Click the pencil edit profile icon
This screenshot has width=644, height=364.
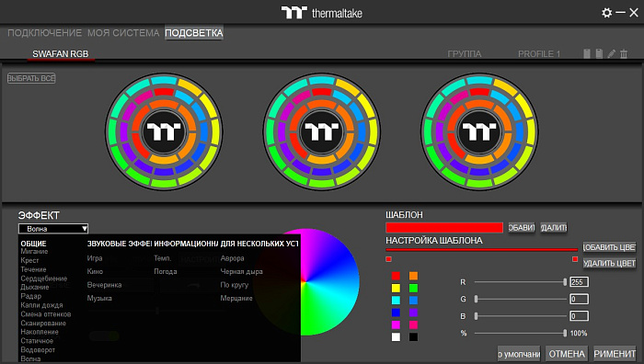pyautogui.click(x=612, y=53)
